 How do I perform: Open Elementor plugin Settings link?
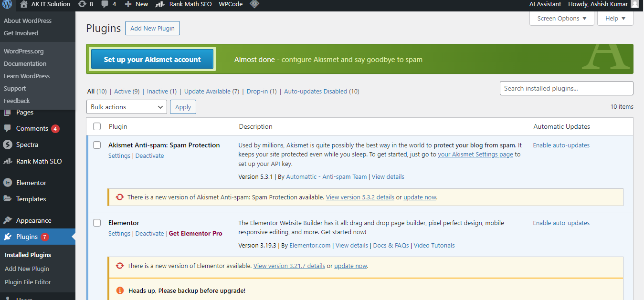(119, 233)
